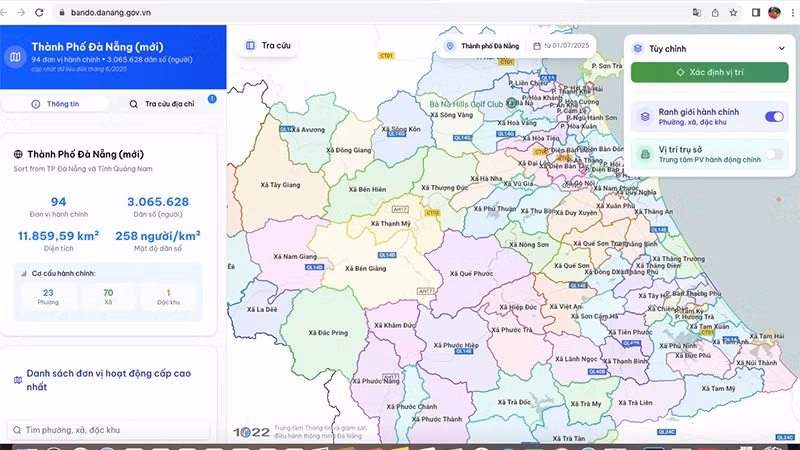Click the location pin icon beside Thành phố Đà Nẵng
The image size is (800, 450).
tap(450, 46)
